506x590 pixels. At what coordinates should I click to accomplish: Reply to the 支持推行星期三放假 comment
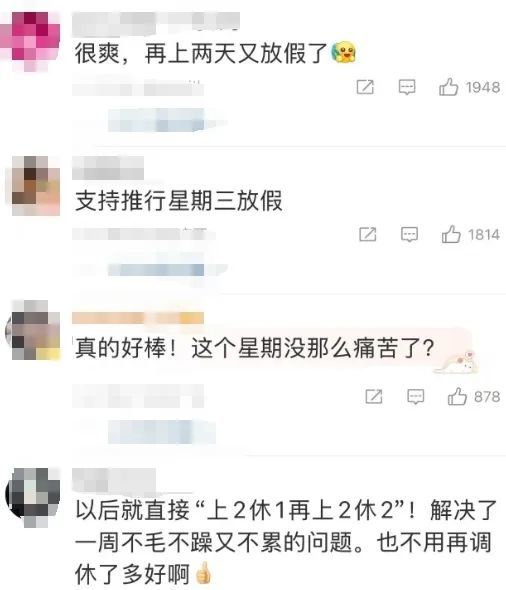tap(409, 234)
